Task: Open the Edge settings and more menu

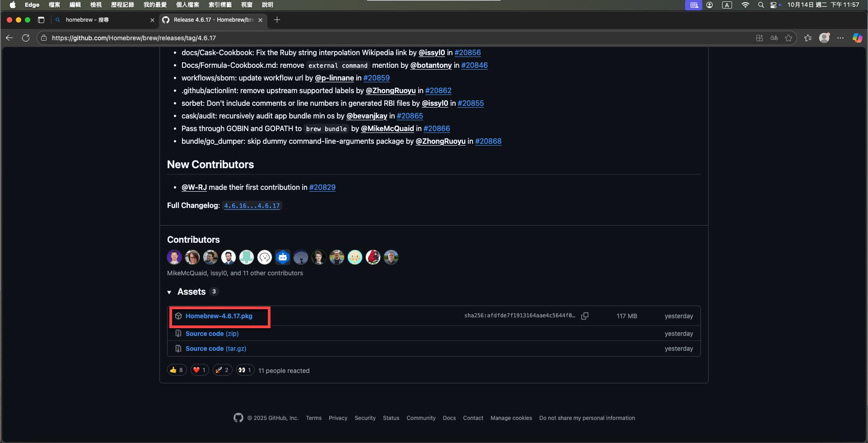Action: click(x=840, y=38)
